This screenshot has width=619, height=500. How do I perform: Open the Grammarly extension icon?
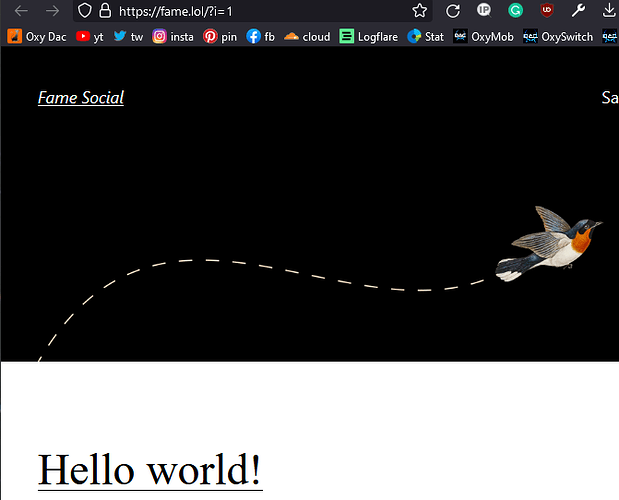coord(515,11)
